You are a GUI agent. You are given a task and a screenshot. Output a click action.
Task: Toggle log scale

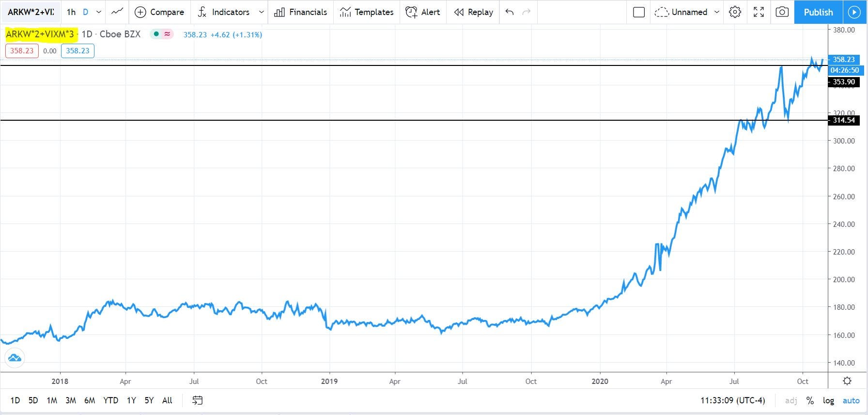[x=828, y=400]
